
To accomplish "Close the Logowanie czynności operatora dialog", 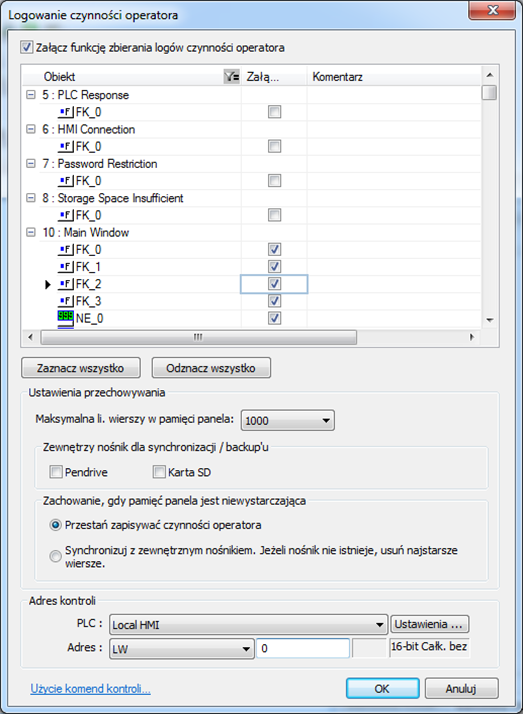I will 493,10.
